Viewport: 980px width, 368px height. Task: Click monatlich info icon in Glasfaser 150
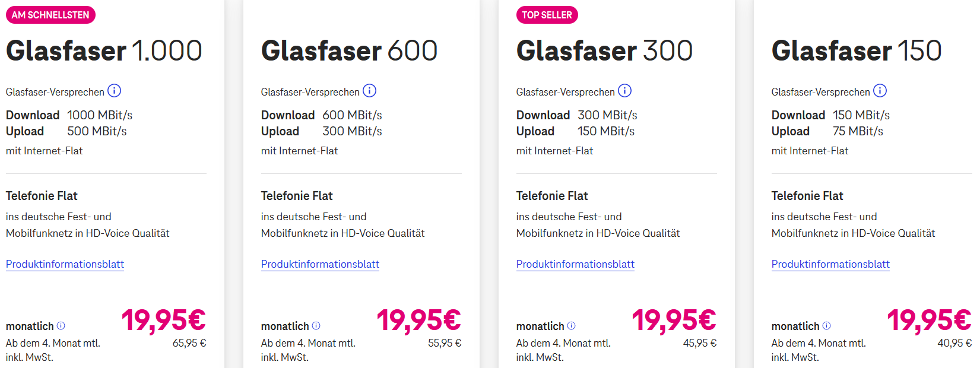click(827, 326)
